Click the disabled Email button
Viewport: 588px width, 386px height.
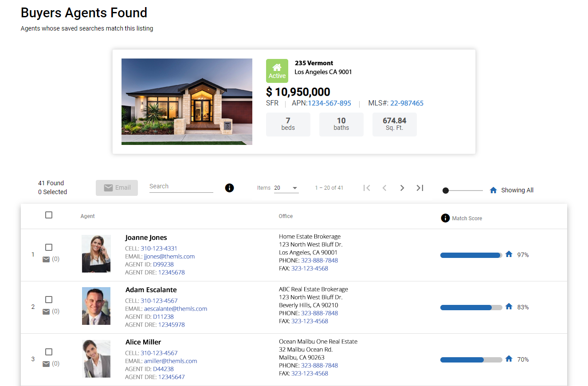117,188
